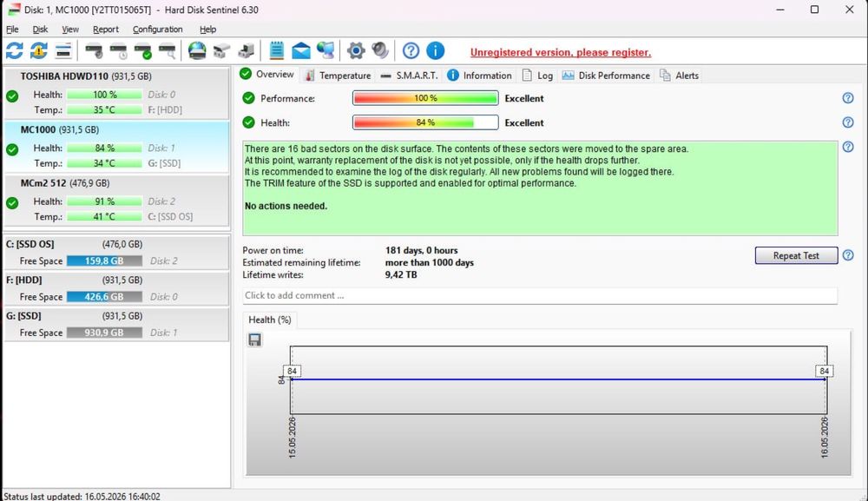Click the left 84 data label on graph

tap(293, 371)
